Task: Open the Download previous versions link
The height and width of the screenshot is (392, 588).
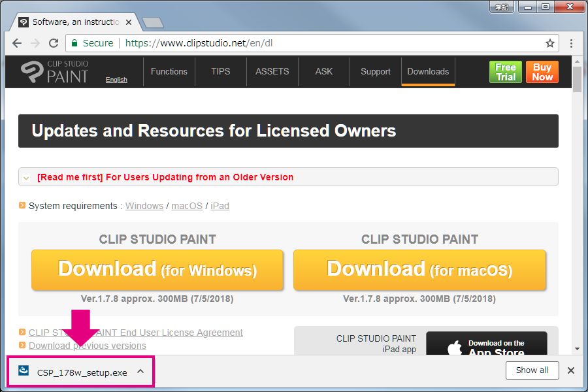Action: point(88,346)
